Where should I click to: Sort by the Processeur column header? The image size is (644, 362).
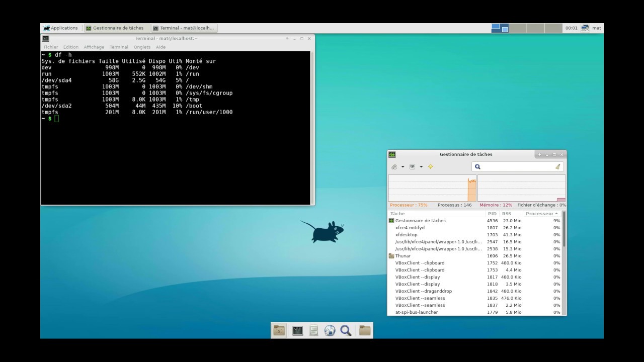click(x=542, y=214)
